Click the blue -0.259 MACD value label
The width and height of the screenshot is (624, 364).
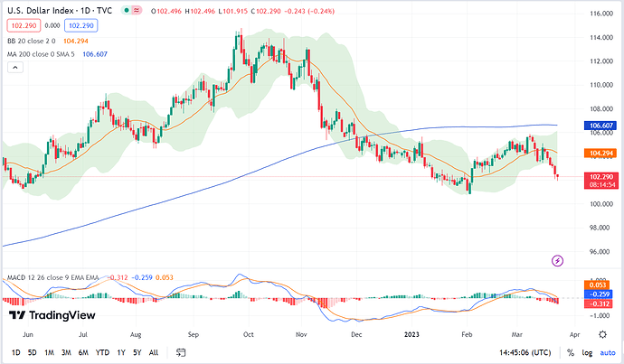click(x=599, y=294)
